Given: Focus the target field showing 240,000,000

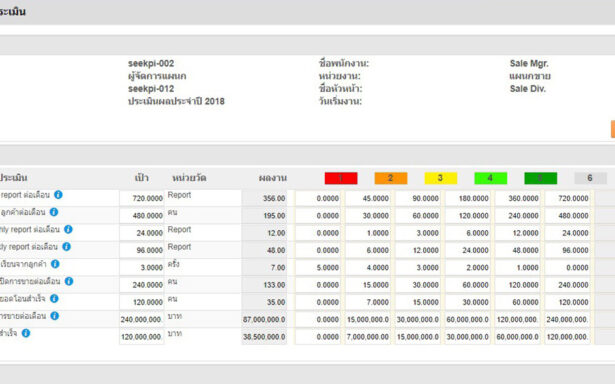Looking at the screenshot, I should [142, 320].
